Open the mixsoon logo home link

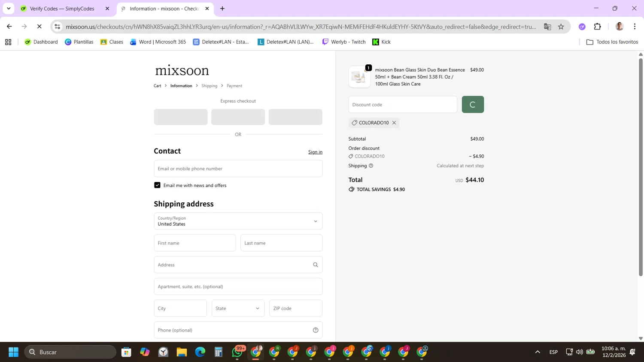[x=182, y=70]
